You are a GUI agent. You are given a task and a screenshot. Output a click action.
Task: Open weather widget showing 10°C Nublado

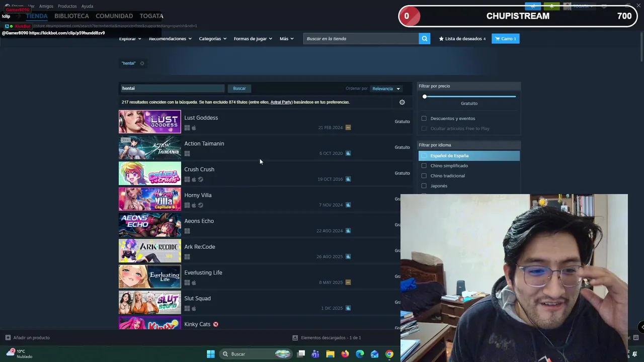[19, 354]
